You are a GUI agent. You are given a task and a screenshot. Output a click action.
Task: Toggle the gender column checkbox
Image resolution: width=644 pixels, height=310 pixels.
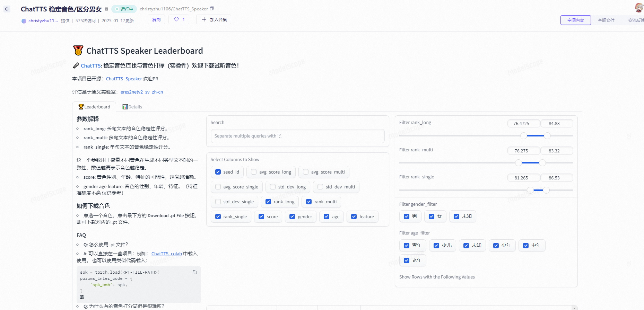(292, 216)
